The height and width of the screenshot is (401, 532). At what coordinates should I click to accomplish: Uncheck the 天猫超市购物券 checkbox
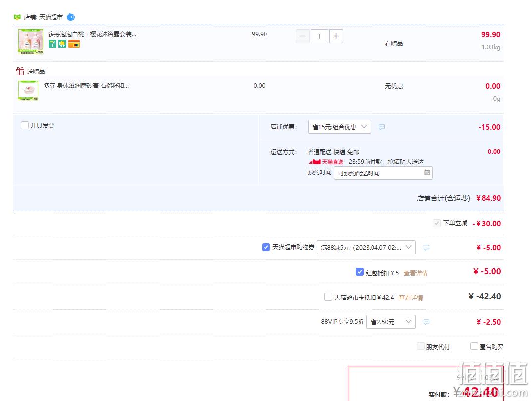pyautogui.click(x=266, y=247)
